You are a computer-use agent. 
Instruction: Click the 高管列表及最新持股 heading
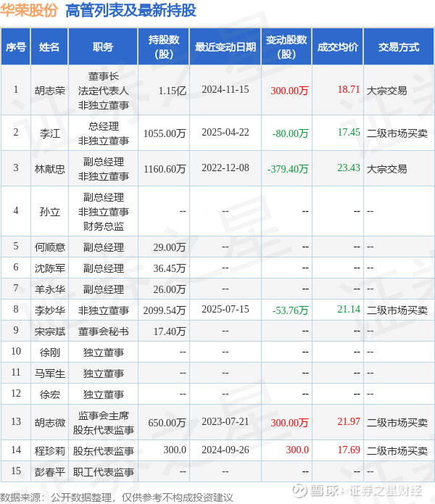pos(130,10)
